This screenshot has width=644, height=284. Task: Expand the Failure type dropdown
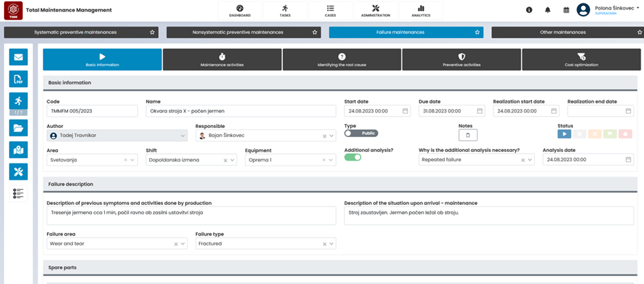pyautogui.click(x=332, y=243)
